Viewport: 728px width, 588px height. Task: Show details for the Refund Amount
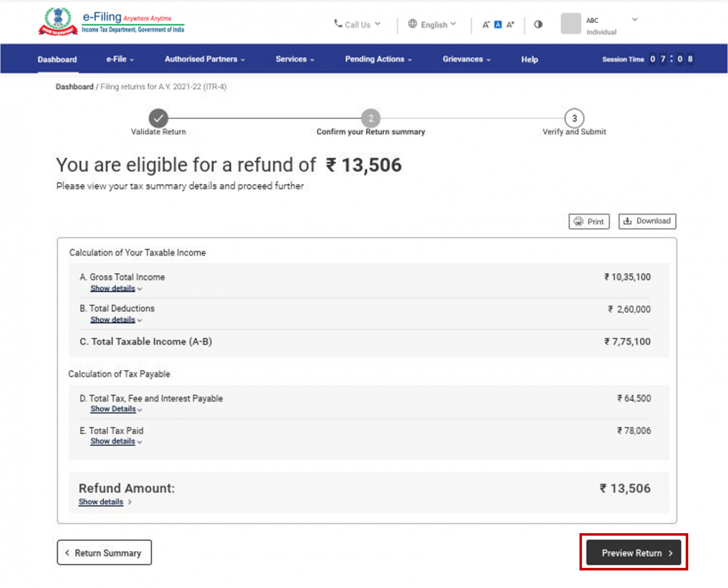(101, 502)
